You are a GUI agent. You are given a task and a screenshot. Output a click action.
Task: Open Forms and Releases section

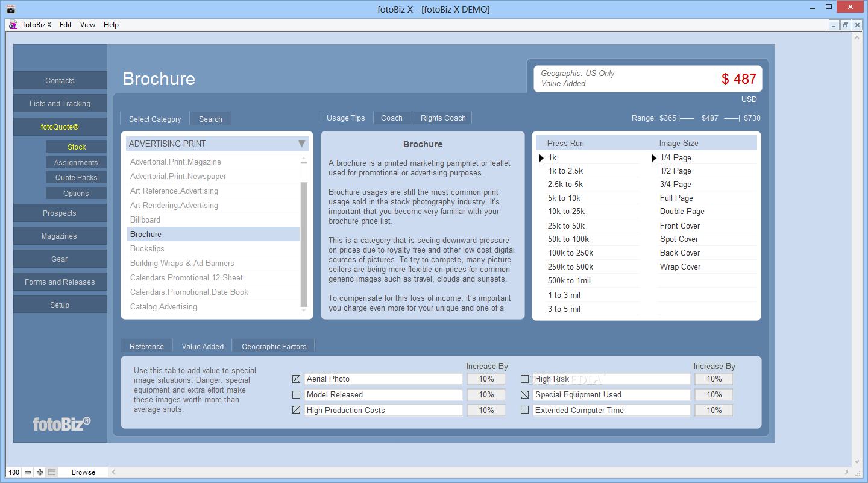60,282
